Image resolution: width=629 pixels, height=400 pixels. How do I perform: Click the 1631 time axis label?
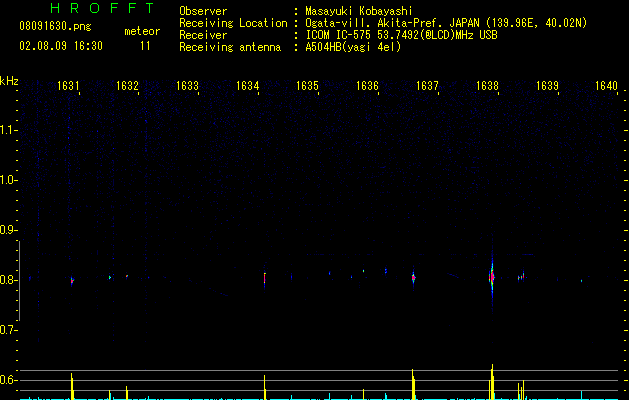[x=68, y=86]
